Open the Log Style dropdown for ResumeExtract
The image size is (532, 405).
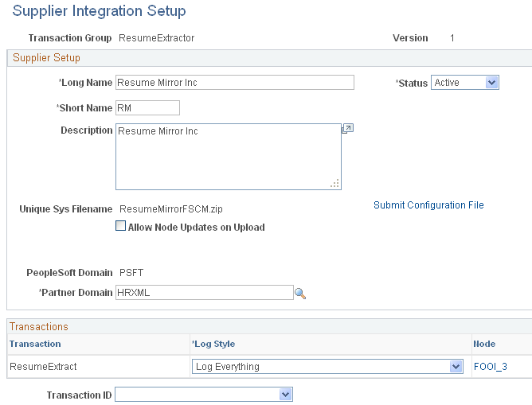(327, 366)
